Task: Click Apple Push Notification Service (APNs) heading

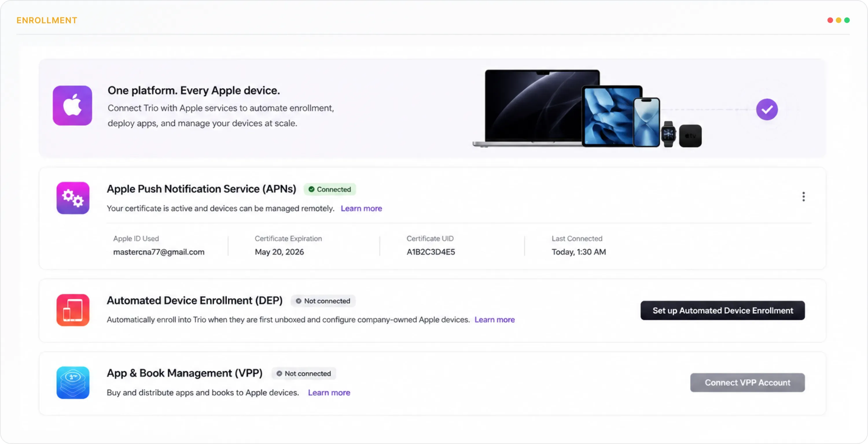Action: [201, 189]
